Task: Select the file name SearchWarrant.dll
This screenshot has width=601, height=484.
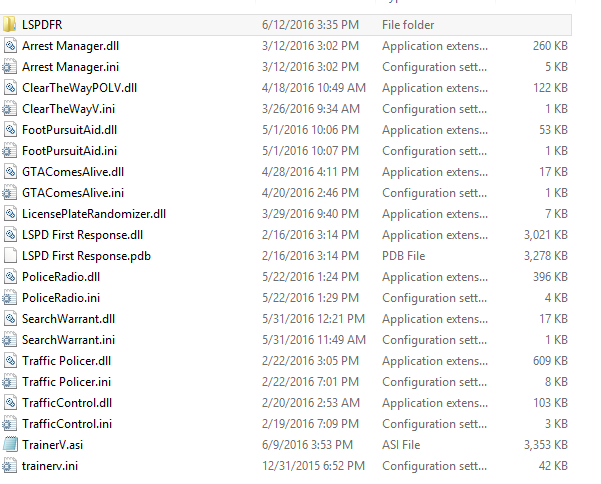Action: point(68,319)
